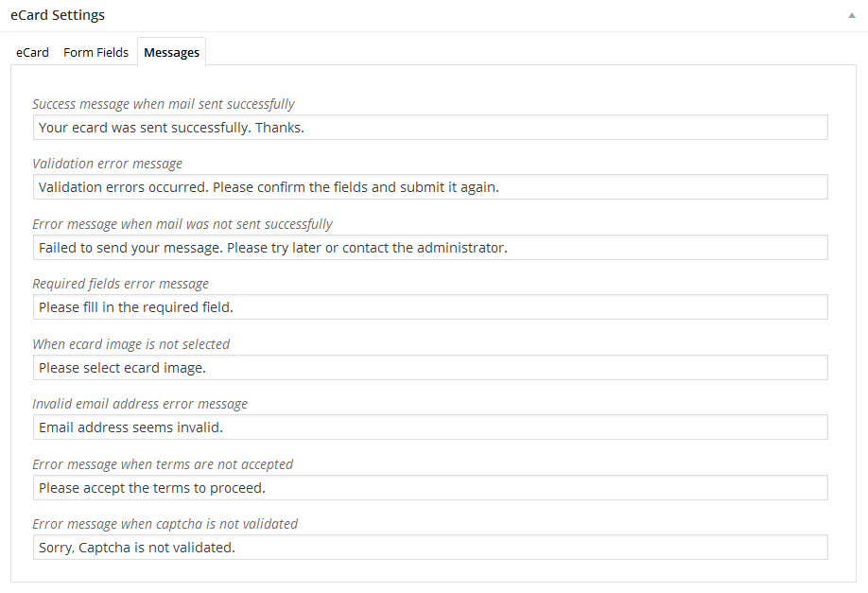Click the validation errors occurred input

pyautogui.click(x=430, y=187)
